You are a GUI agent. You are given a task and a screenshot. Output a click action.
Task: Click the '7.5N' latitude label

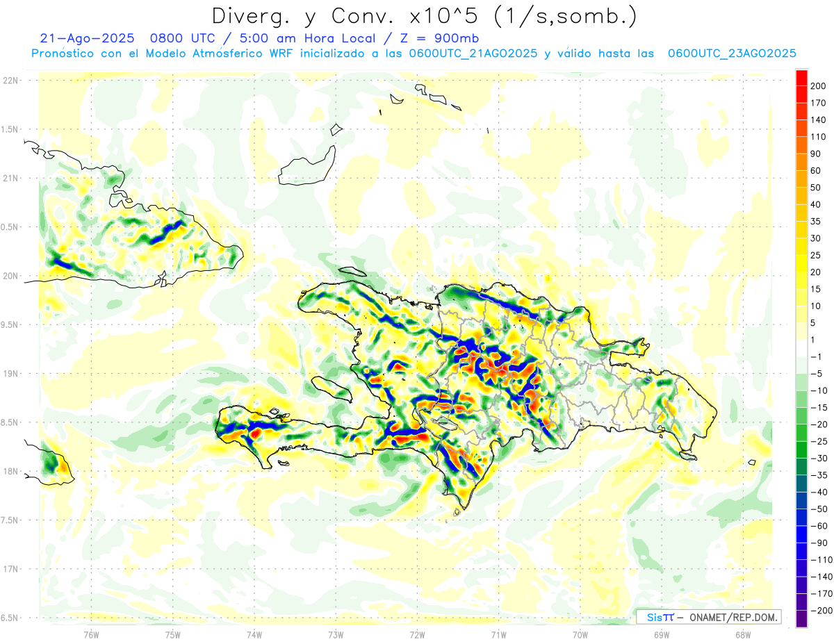tap(10, 520)
